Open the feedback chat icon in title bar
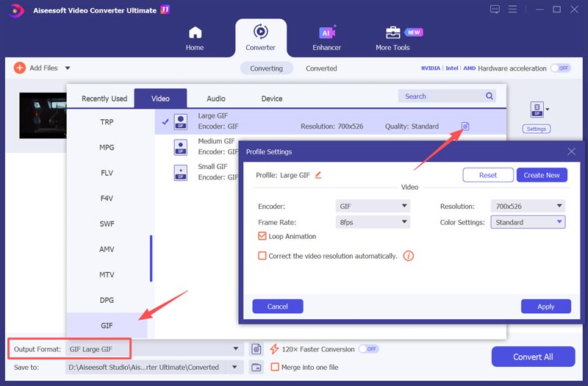Screen dimensions: 588x386 tap(495, 10)
